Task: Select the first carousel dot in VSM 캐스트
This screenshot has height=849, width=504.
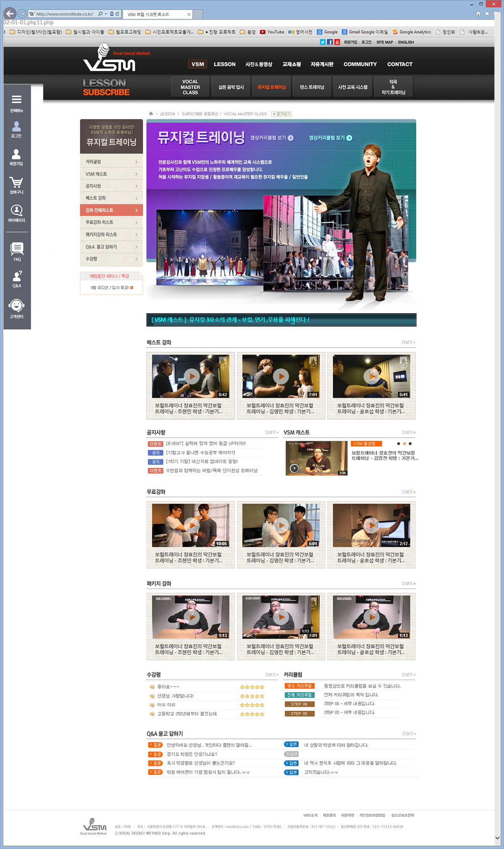Action: click(399, 444)
